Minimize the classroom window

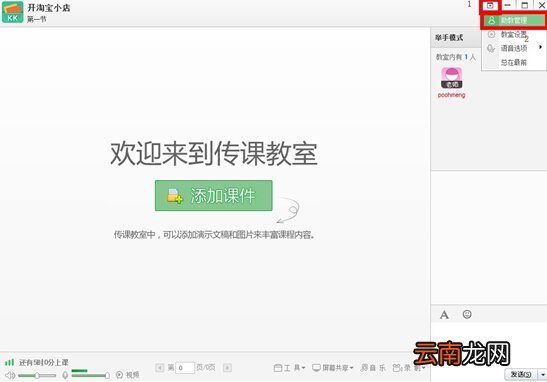508,5
